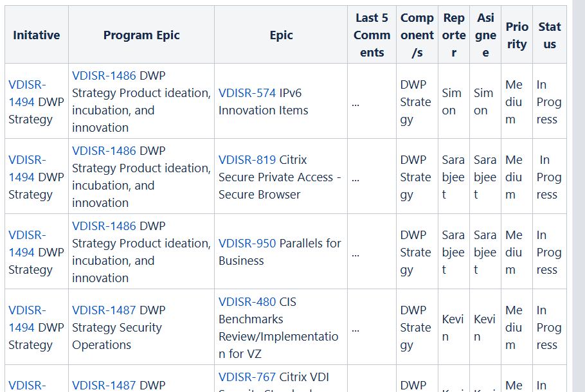Click the Status column header

[549, 35]
